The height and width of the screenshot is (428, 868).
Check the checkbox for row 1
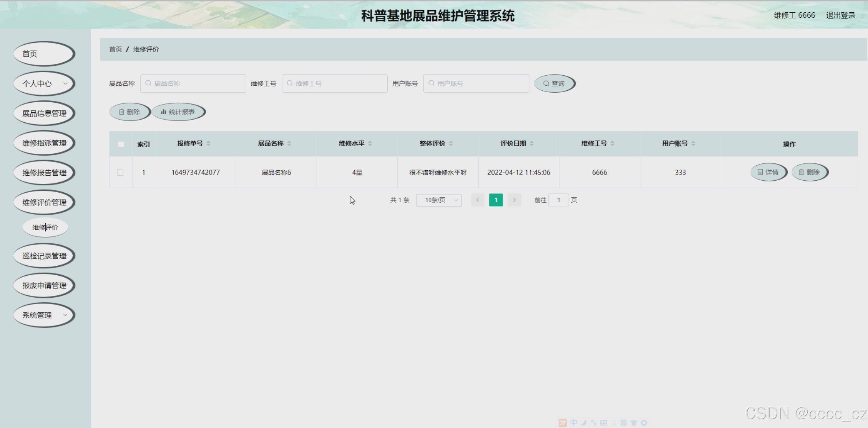120,173
